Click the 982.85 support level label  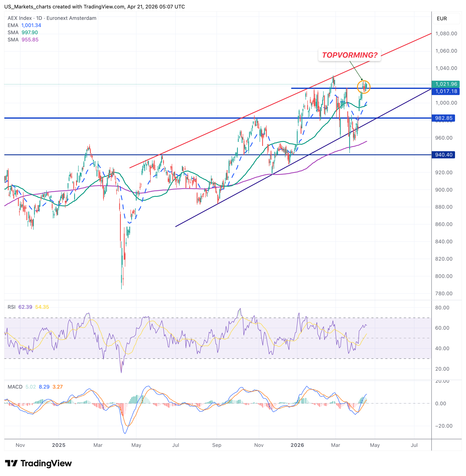[x=443, y=118]
